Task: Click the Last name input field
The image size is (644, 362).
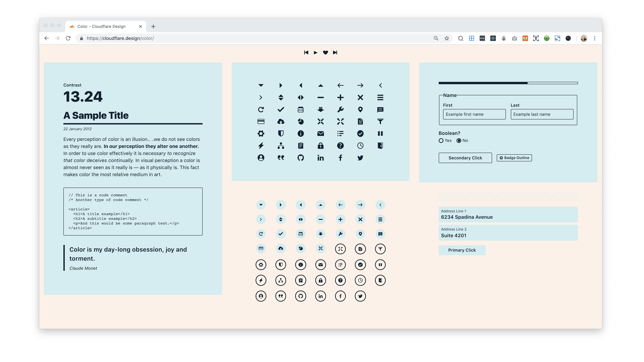Action: click(542, 114)
